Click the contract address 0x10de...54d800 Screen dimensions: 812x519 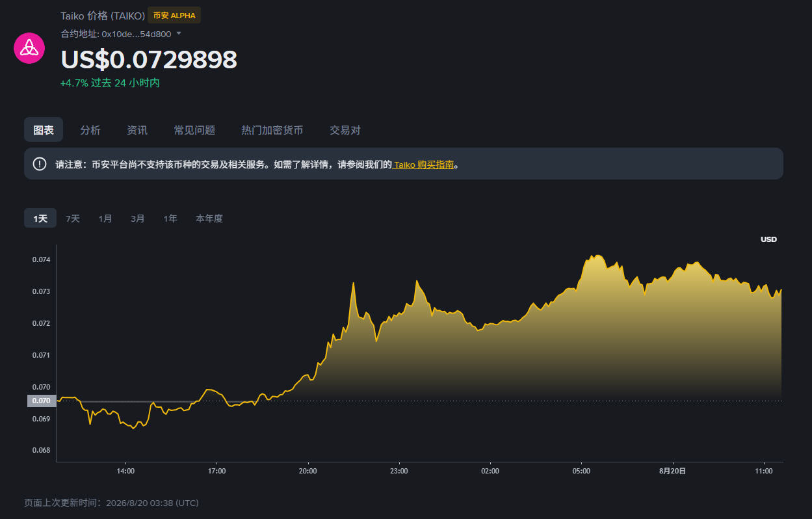[137, 34]
